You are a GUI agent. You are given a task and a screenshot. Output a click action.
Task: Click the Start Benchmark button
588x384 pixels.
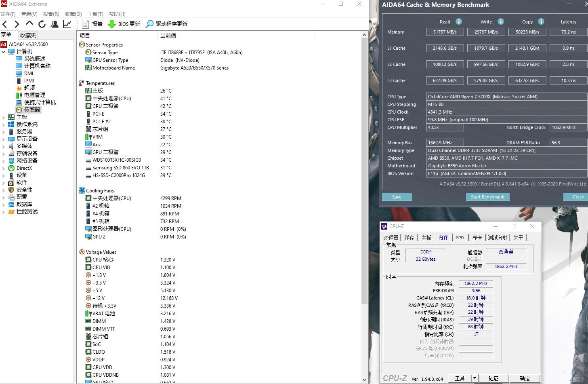487,197
